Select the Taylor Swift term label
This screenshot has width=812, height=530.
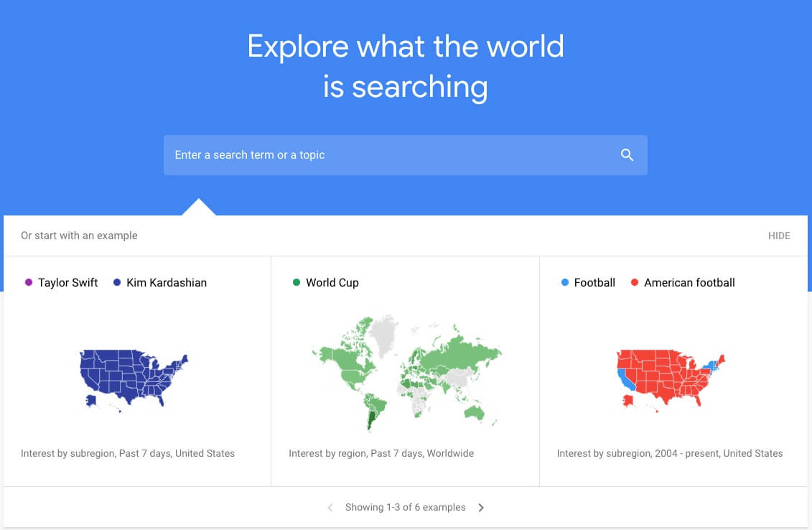click(68, 283)
